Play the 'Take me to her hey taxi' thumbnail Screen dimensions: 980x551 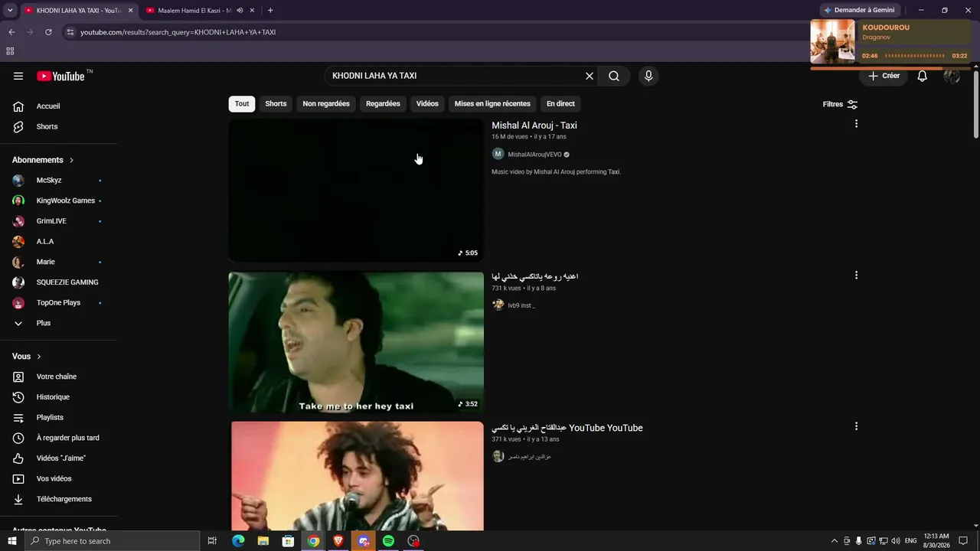[x=356, y=342]
